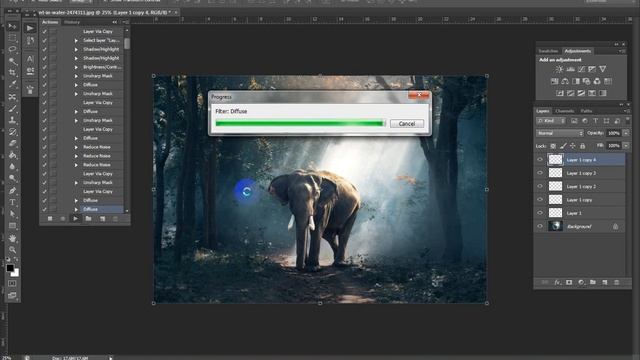Viewport: 640px width, 360px height.
Task: Select the Quick Selection tool
Action: (12, 61)
